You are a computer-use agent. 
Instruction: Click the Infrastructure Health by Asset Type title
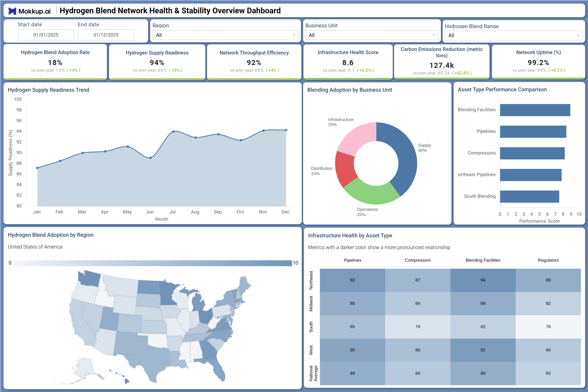pos(350,236)
